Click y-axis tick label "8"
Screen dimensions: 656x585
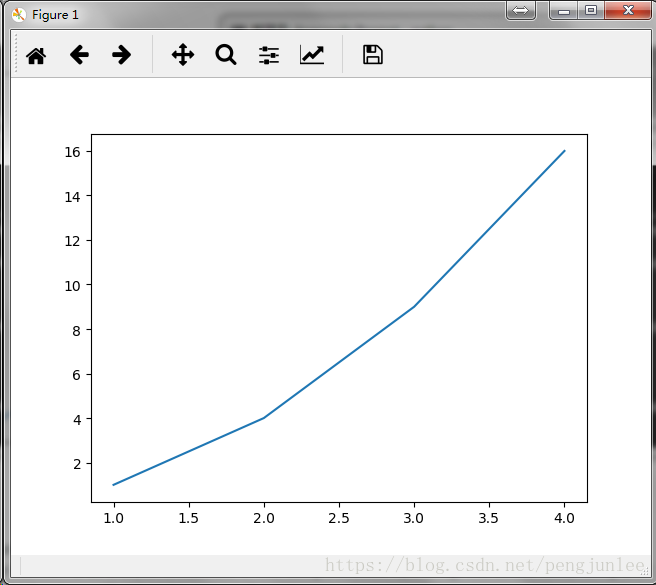76,331
